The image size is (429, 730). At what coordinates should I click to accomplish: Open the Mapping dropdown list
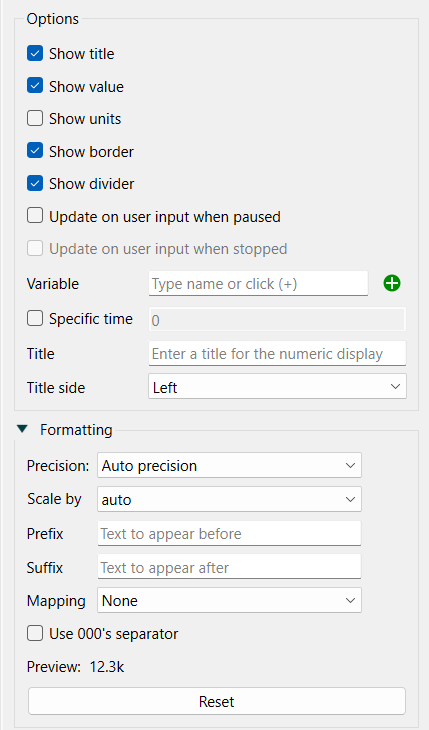click(229, 600)
